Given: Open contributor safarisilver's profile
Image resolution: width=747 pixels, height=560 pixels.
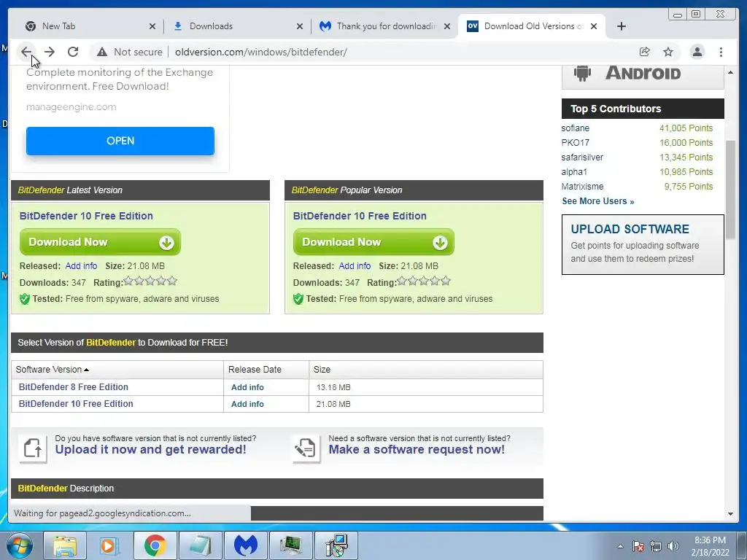Looking at the screenshot, I should pos(582,157).
